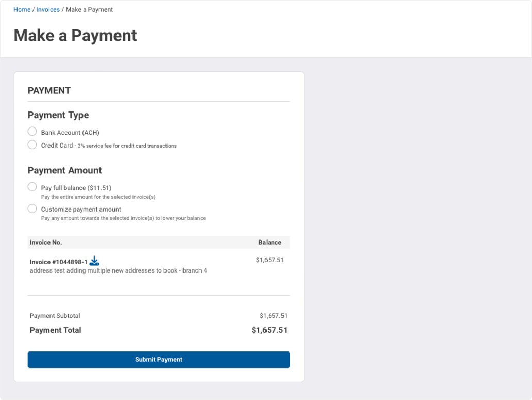
Task: Click the Balance column header
Action: click(270, 242)
